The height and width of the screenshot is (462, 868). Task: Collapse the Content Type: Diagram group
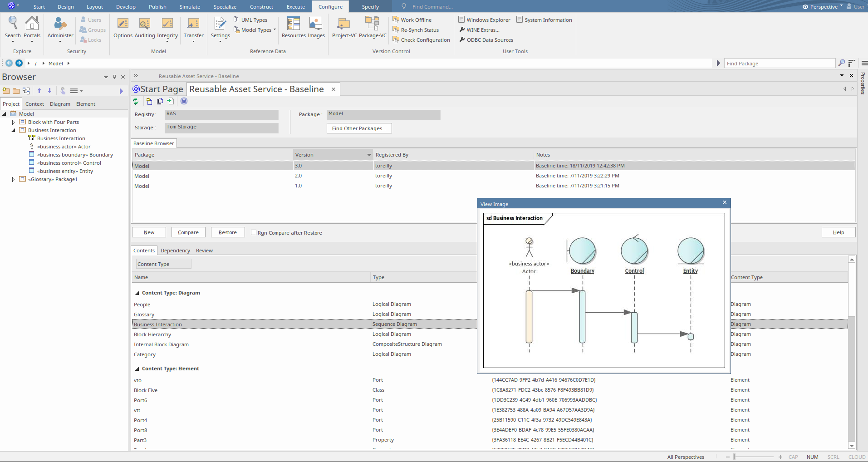(137, 293)
